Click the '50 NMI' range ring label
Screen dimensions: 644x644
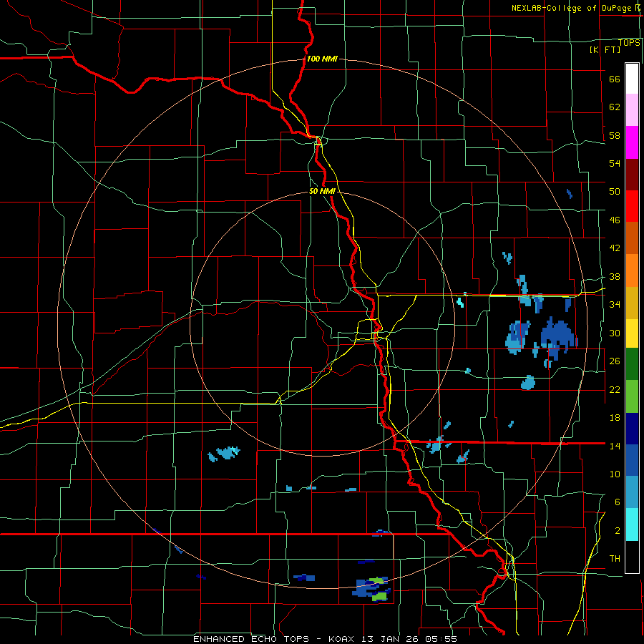pos(322,191)
